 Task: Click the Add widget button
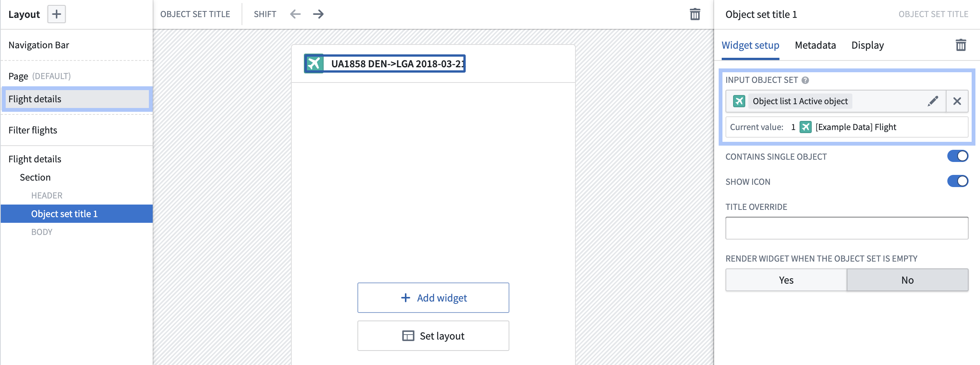point(433,298)
